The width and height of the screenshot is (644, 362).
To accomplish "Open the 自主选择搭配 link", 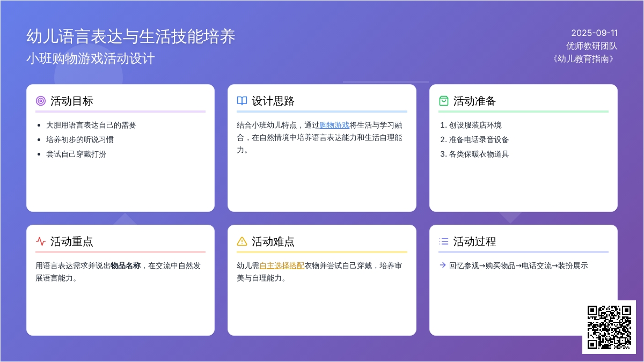I will (x=282, y=265).
